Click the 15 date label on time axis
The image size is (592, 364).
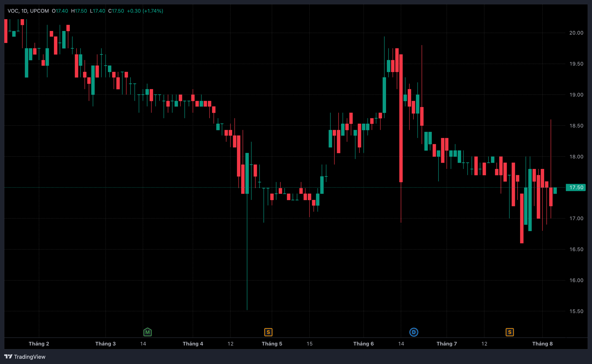[309, 343]
